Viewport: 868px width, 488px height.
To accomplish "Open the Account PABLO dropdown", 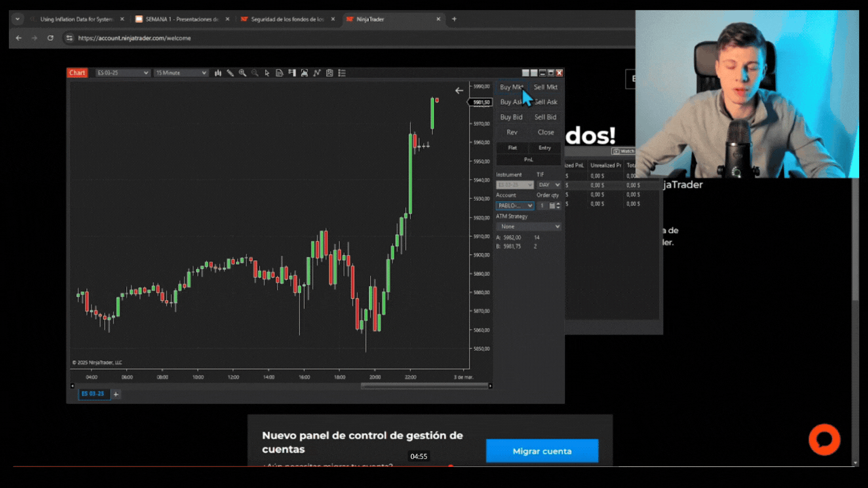I will click(x=515, y=205).
